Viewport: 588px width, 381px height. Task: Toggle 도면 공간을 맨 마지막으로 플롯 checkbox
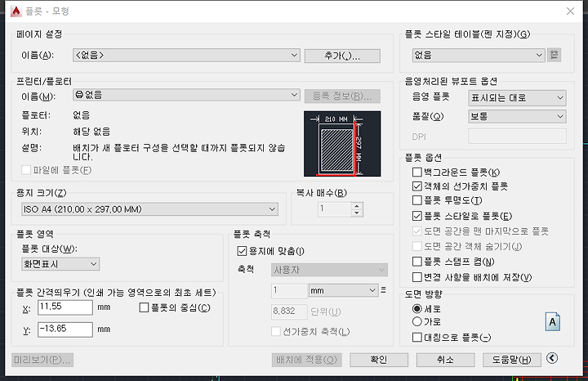pos(417,231)
